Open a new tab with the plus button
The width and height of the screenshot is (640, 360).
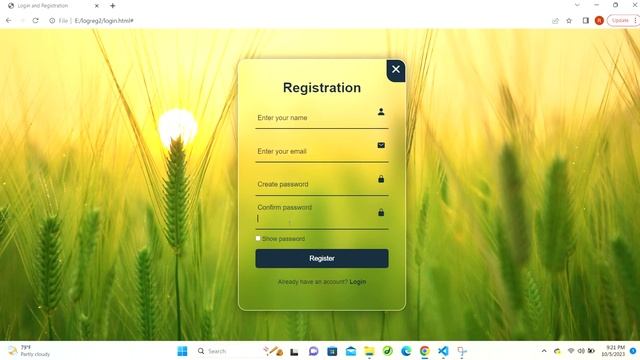pyautogui.click(x=113, y=6)
